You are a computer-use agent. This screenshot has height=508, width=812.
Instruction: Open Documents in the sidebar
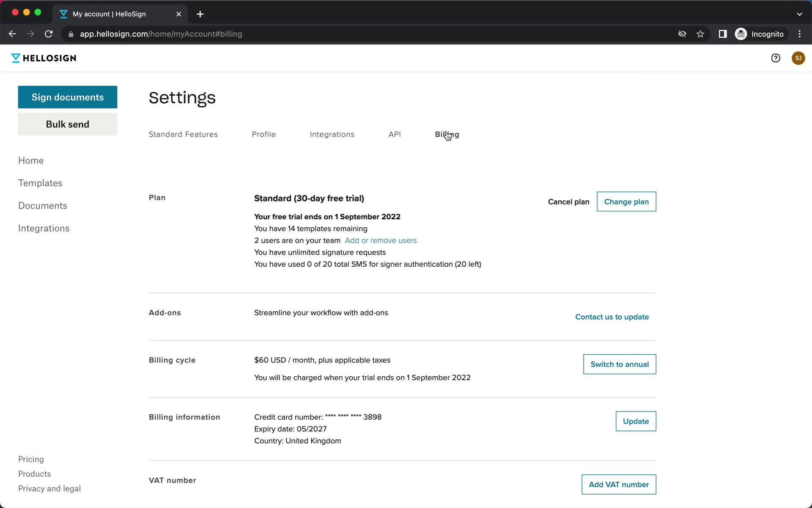[x=43, y=205]
